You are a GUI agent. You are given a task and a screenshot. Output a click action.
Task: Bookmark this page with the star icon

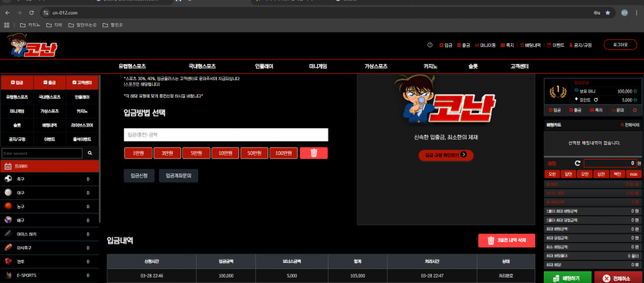coord(608,13)
